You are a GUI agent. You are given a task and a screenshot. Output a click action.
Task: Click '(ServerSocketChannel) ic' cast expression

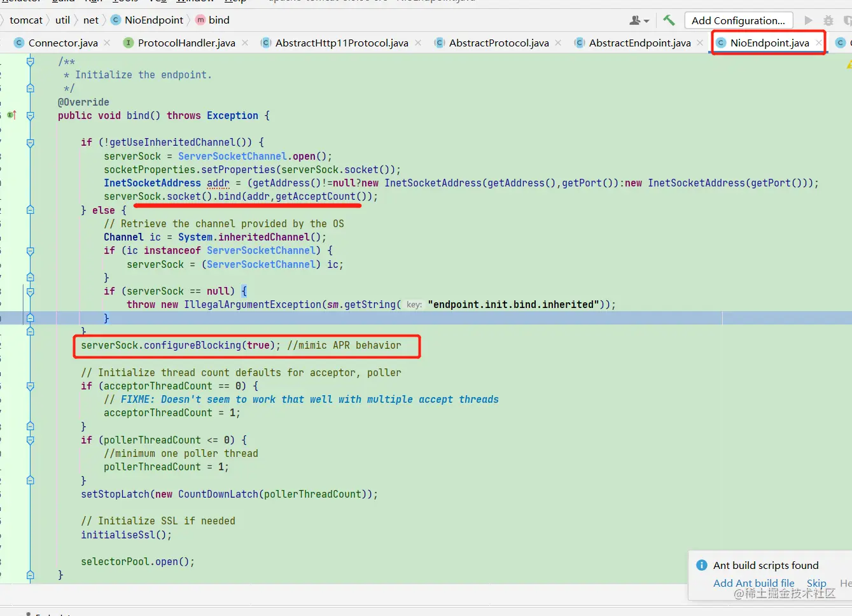point(270,264)
